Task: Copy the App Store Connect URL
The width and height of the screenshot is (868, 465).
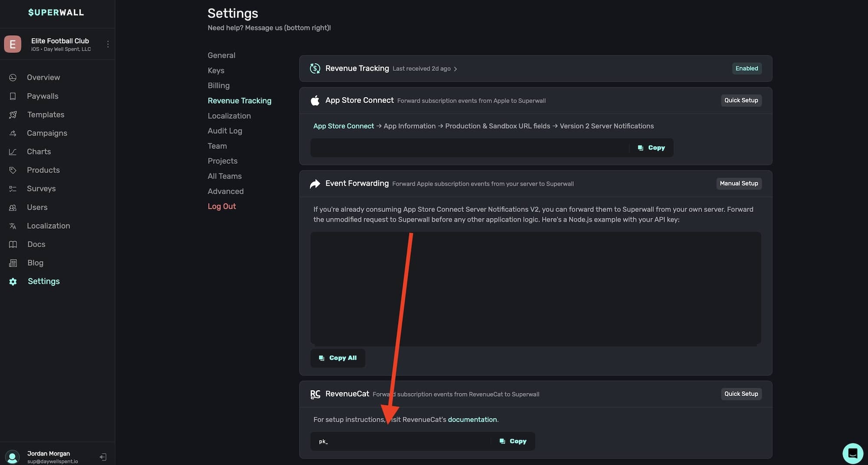Action: pos(651,148)
